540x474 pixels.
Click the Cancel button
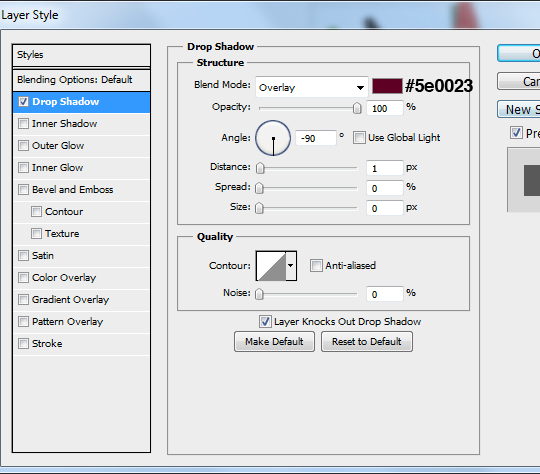(519, 81)
